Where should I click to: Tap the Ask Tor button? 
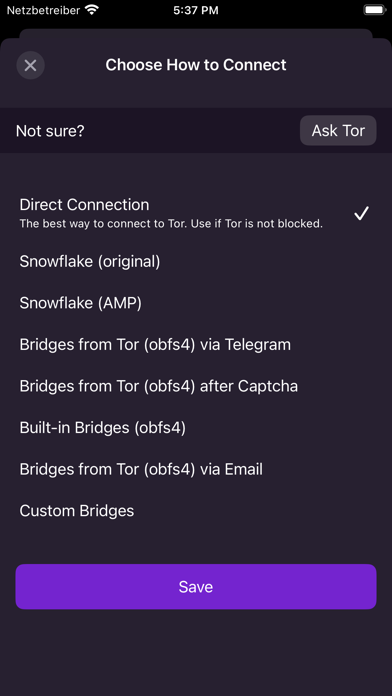pyautogui.click(x=338, y=130)
